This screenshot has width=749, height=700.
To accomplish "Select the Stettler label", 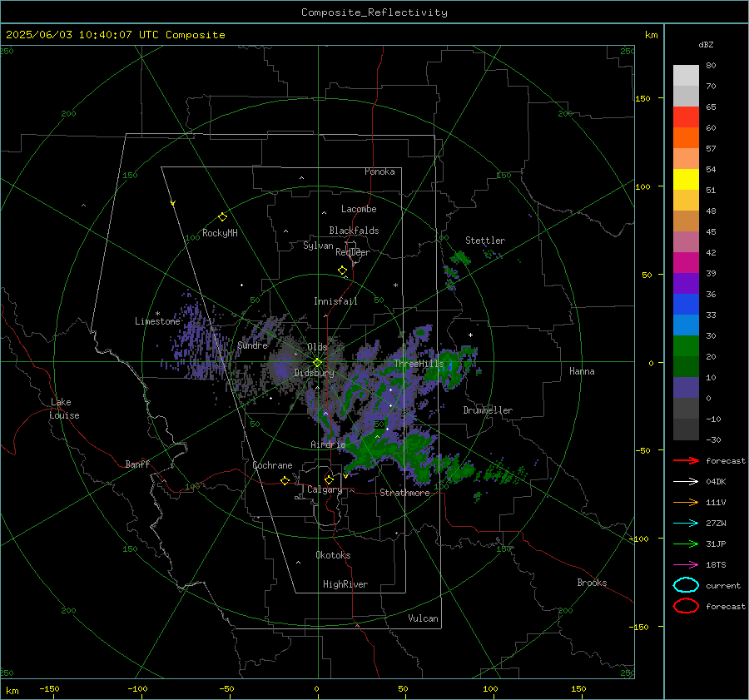I will 485,241.
